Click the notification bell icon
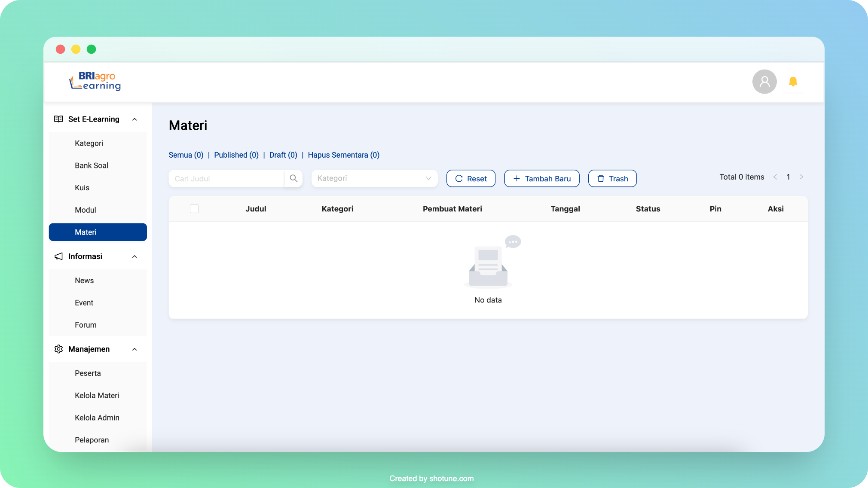Screen dimensions: 868x488 [793, 82]
